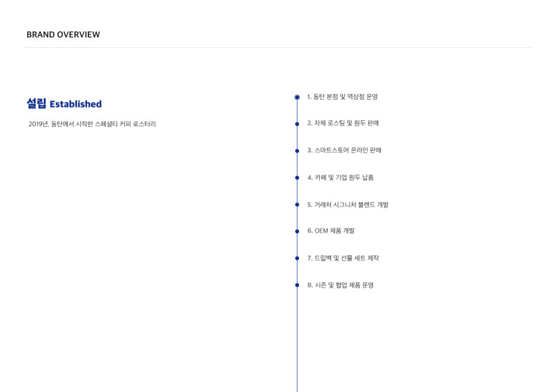
Task: Click the timeline dot for item 1
Action: click(297, 97)
